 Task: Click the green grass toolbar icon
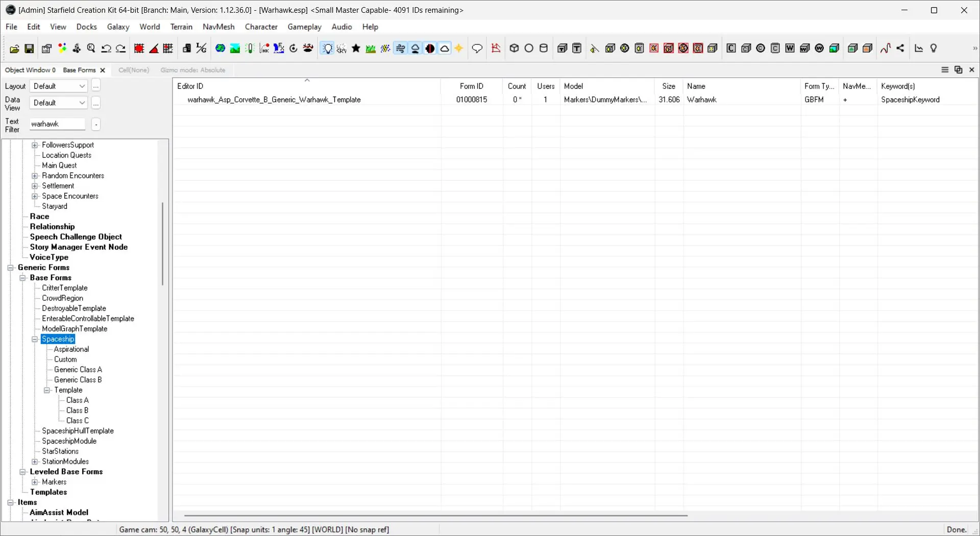(x=371, y=48)
